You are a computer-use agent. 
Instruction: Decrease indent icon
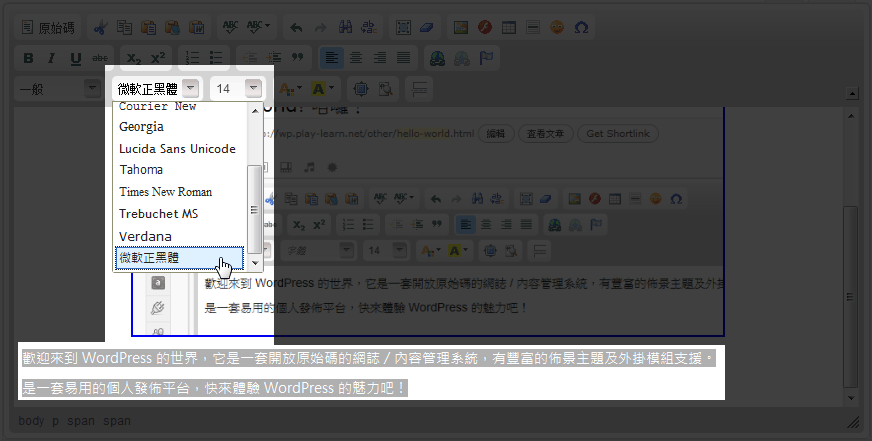click(x=250, y=58)
